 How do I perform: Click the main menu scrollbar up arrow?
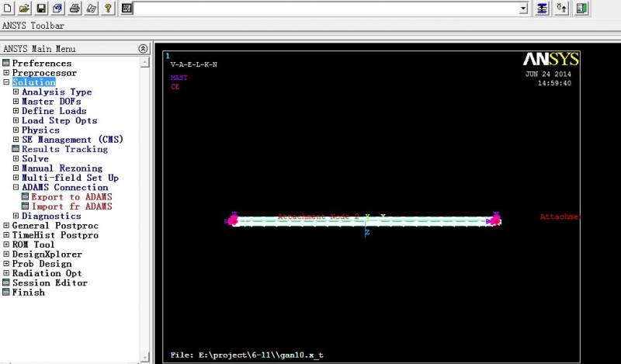(x=144, y=62)
